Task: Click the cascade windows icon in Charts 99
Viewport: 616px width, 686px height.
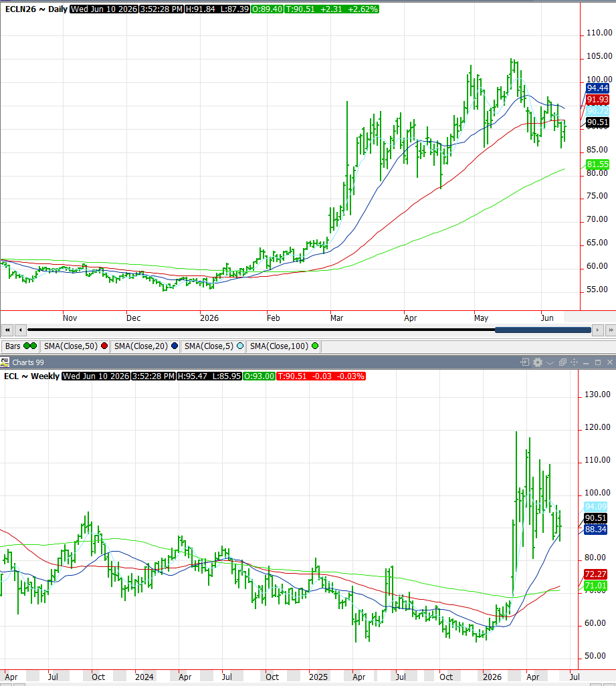Action: click(562, 362)
